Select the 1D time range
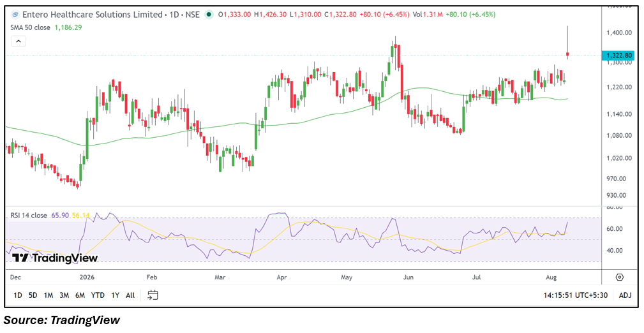 tap(18, 295)
